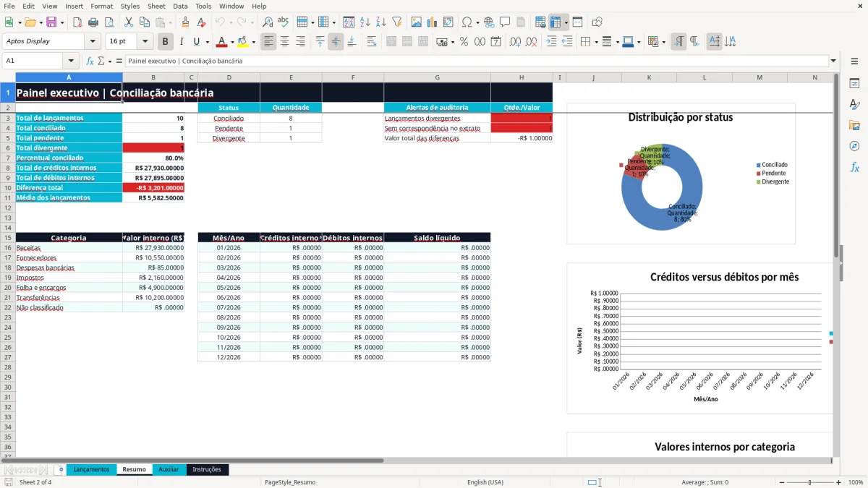
Task: Open Find and Replace icon
Action: (268, 22)
